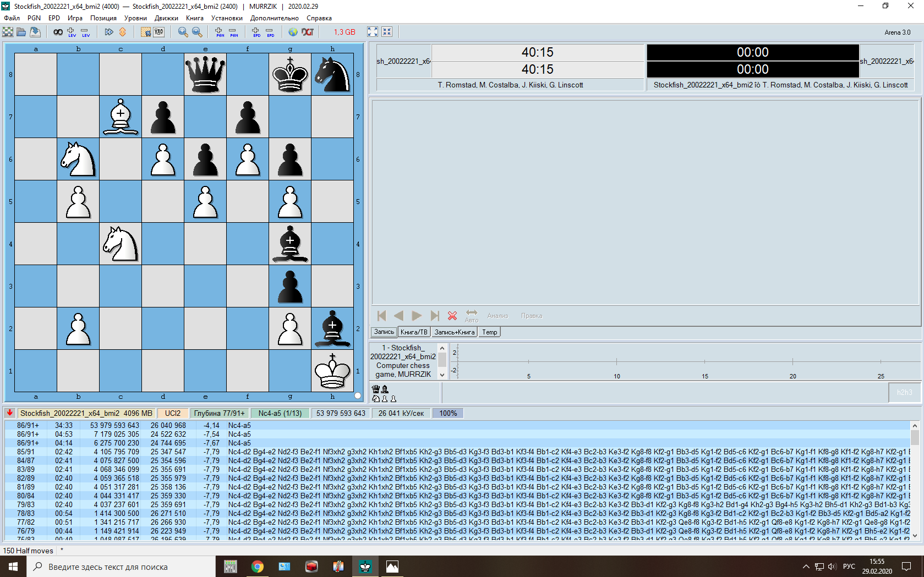Click the add EPD plus icon

[256, 32]
